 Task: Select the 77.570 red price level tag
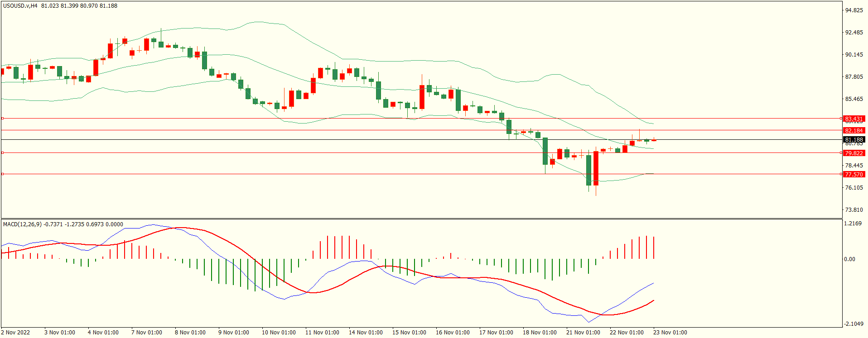854,174
